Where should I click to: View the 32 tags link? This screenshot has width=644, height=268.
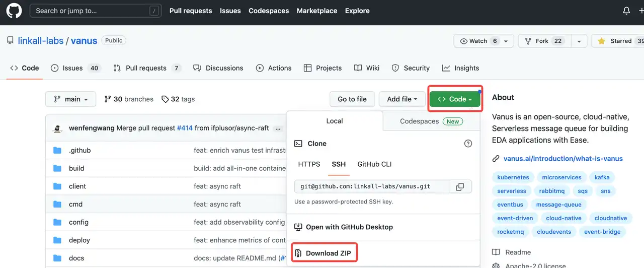[x=178, y=99]
